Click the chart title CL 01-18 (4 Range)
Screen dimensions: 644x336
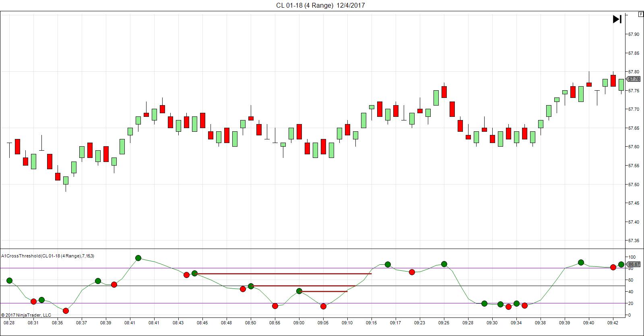tap(305, 5)
